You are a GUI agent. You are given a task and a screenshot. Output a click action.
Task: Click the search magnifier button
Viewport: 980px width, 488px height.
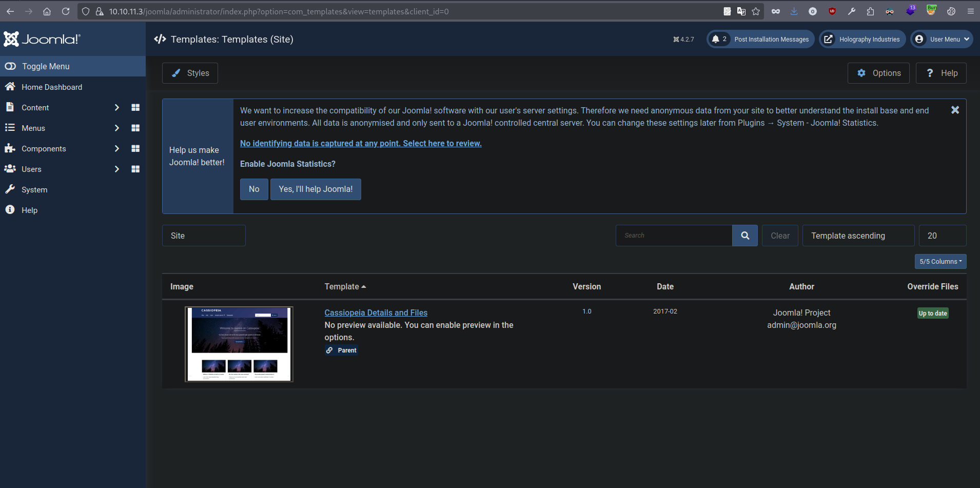pyautogui.click(x=745, y=236)
